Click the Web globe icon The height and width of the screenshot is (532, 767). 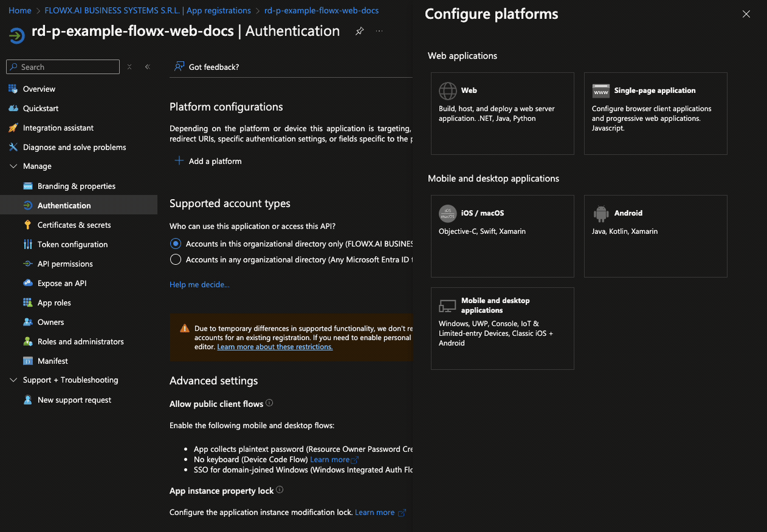[x=448, y=91]
